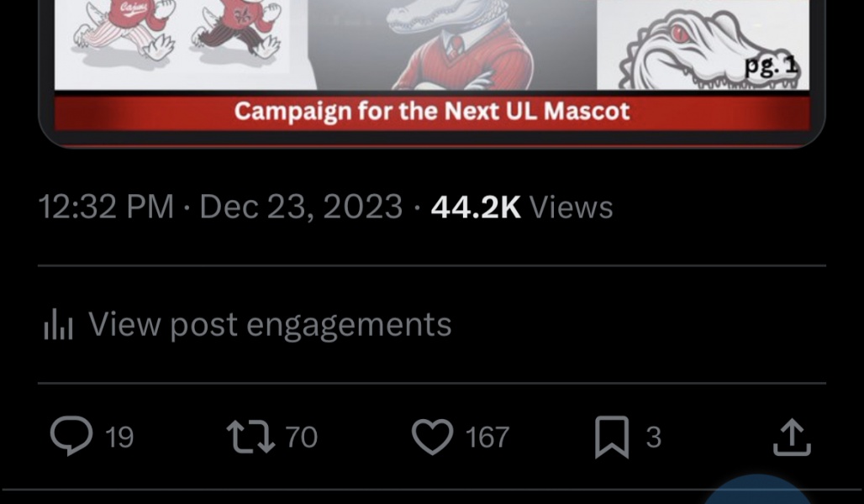The width and height of the screenshot is (864, 504).
Task: Like the post with the heart icon
Action: pos(432,438)
